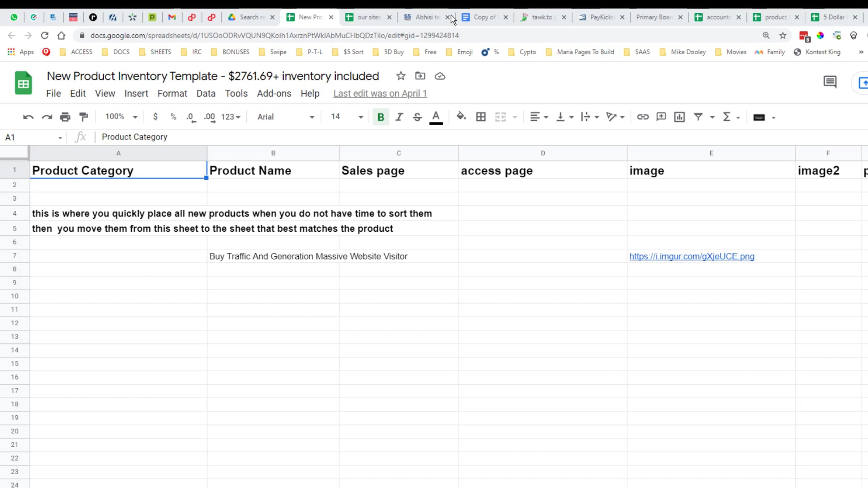The width and height of the screenshot is (868, 488).
Task: View cloud save status icon
Action: click(x=440, y=76)
